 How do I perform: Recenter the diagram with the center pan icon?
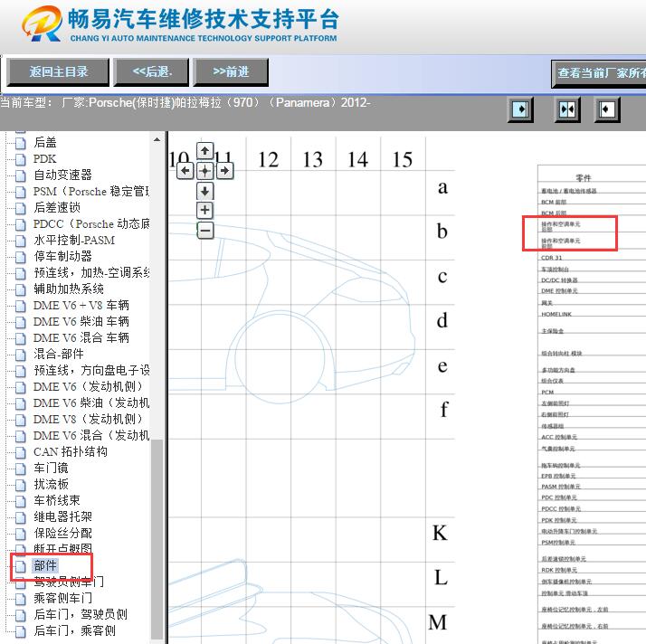[x=204, y=170]
